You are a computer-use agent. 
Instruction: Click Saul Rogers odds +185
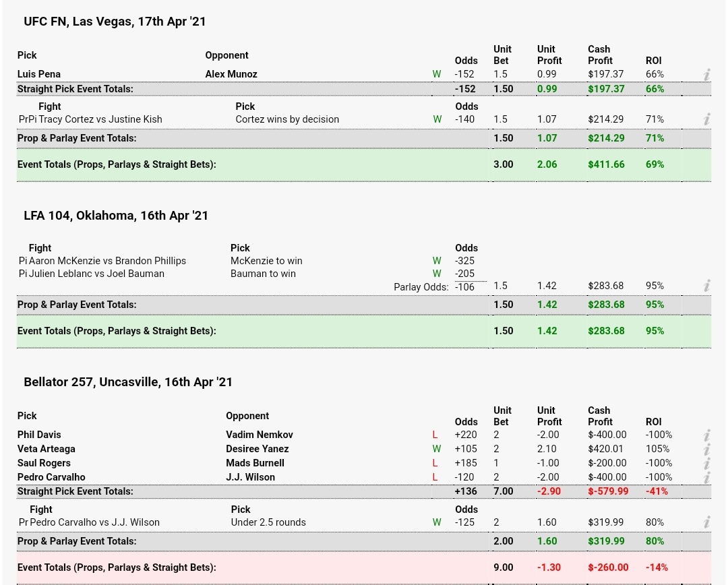pyautogui.click(x=466, y=463)
